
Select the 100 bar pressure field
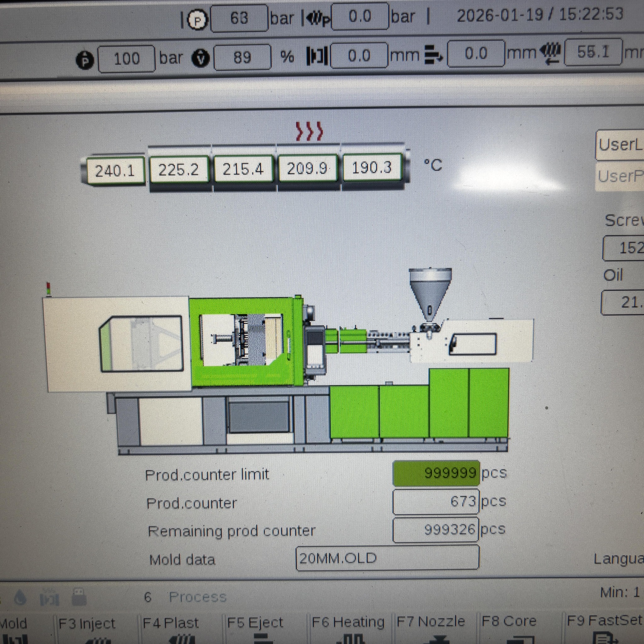click(x=127, y=59)
